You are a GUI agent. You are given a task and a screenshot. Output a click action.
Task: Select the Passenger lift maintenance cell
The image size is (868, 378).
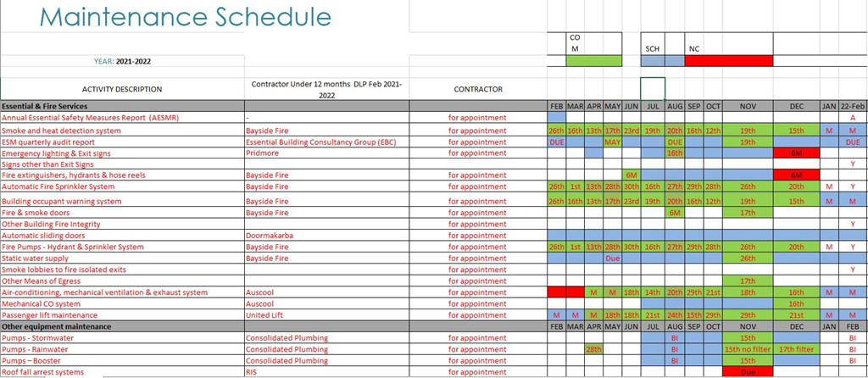(122, 315)
